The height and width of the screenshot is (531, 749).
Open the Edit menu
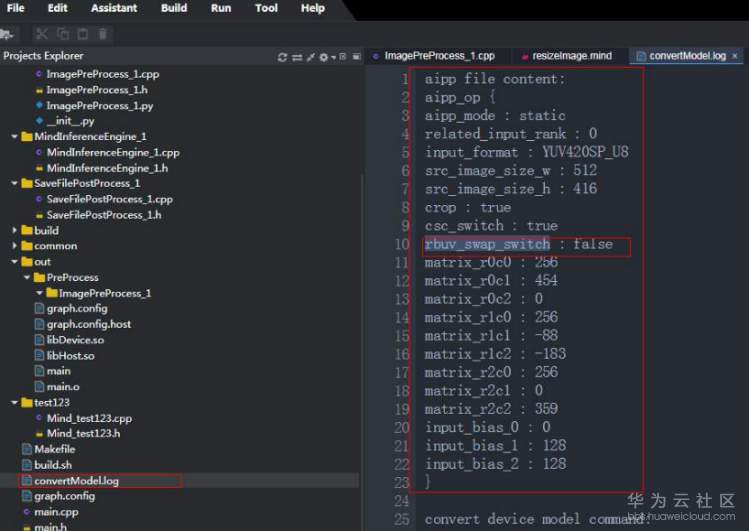(x=57, y=8)
